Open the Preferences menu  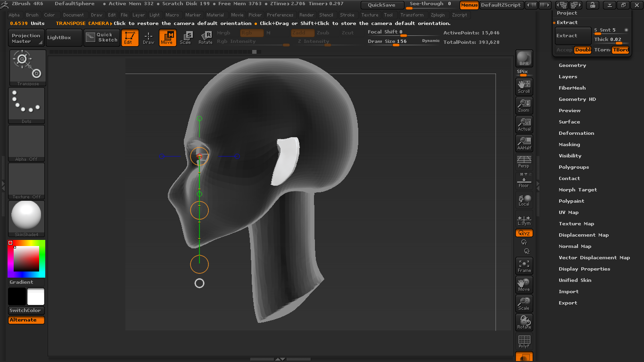click(x=280, y=15)
